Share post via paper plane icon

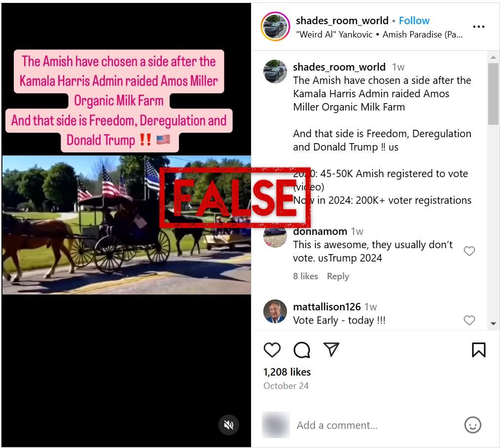(331, 349)
